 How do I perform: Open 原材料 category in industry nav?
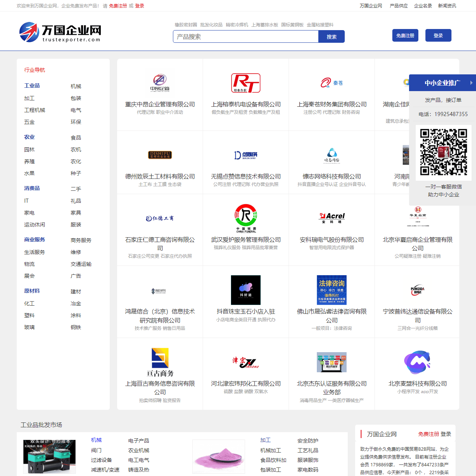(x=32, y=291)
